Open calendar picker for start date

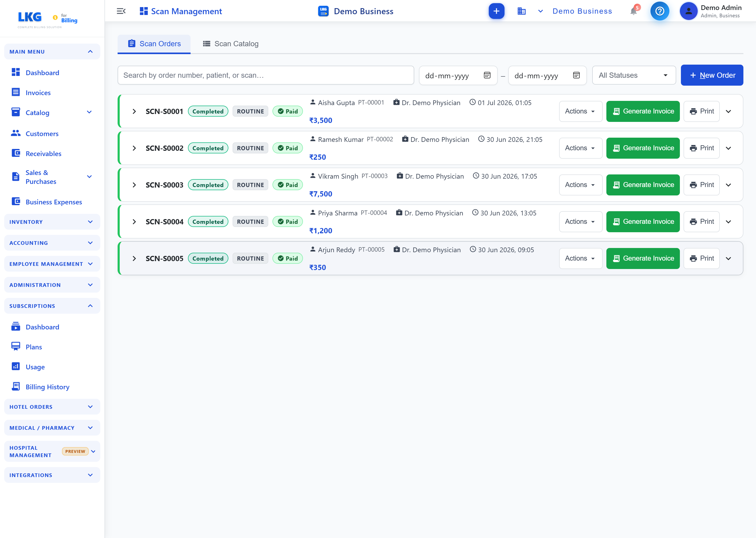coord(487,75)
